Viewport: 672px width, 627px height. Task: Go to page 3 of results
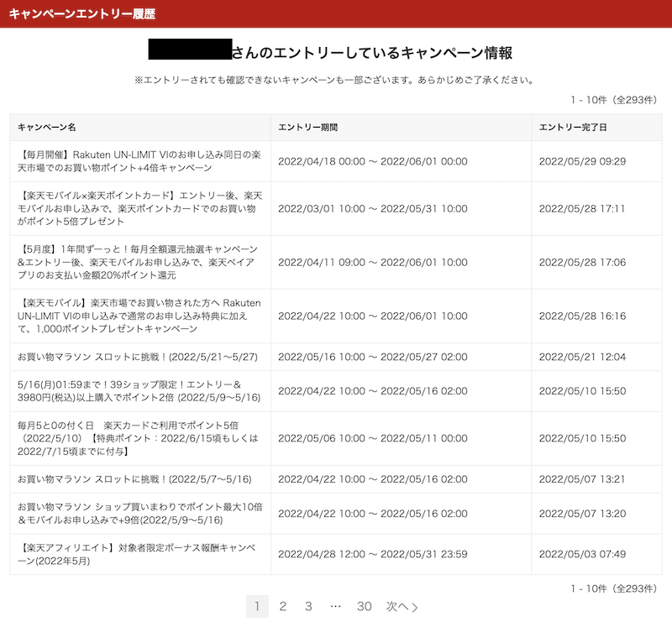click(308, 606)
